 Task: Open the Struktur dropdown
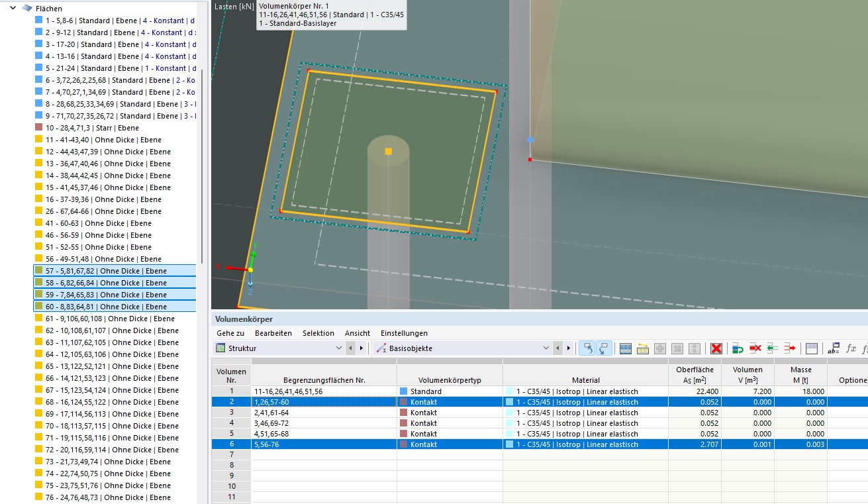[x=338, y=348]
